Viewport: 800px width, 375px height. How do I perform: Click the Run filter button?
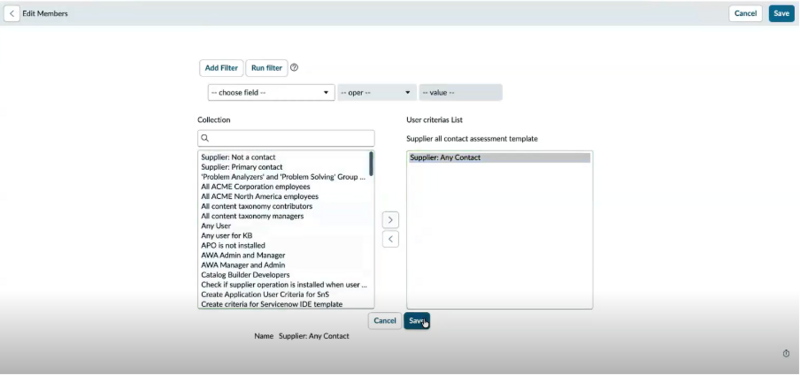point(266,68)
